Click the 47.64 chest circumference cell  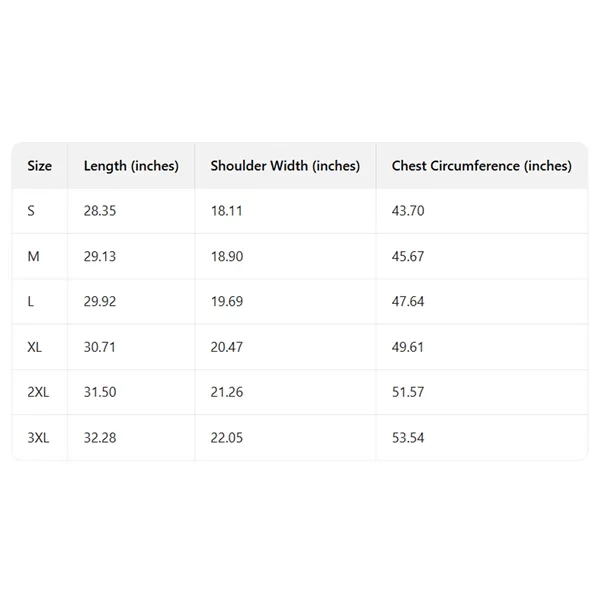coord(408,302)
